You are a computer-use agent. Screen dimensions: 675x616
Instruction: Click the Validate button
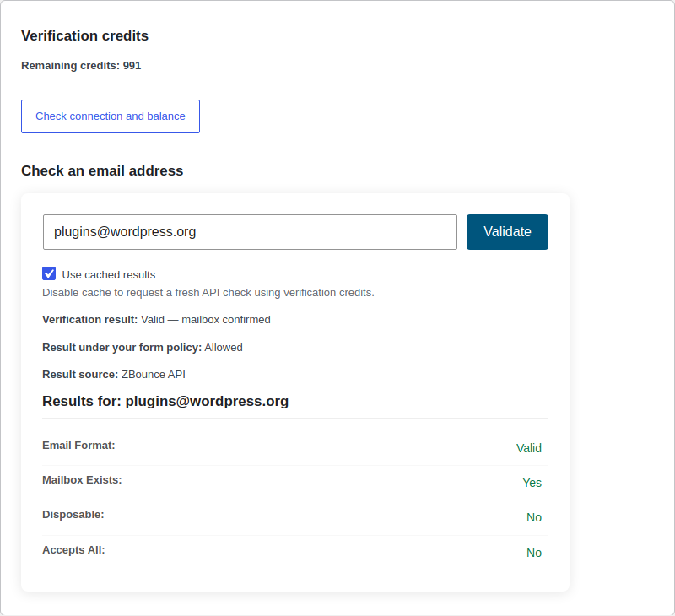click(507, 232)
